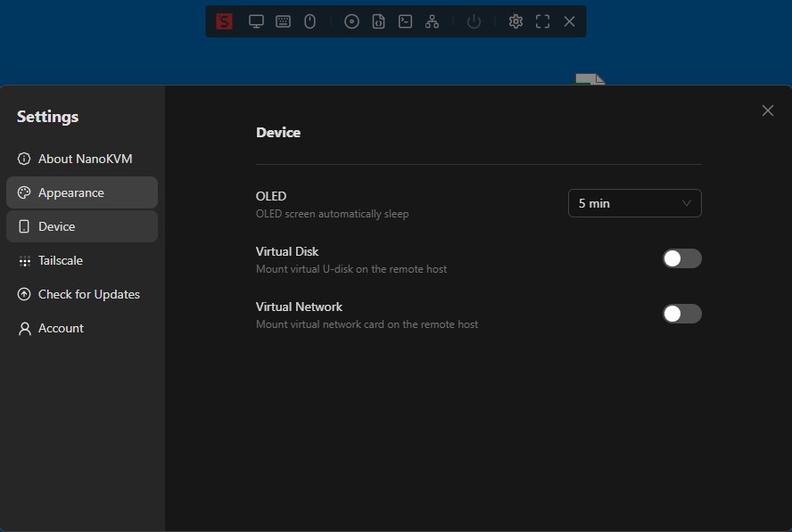Open the disc image mount icon
Image resolution: width=792 pixels, height=532 pixels.
pos(351,21)
